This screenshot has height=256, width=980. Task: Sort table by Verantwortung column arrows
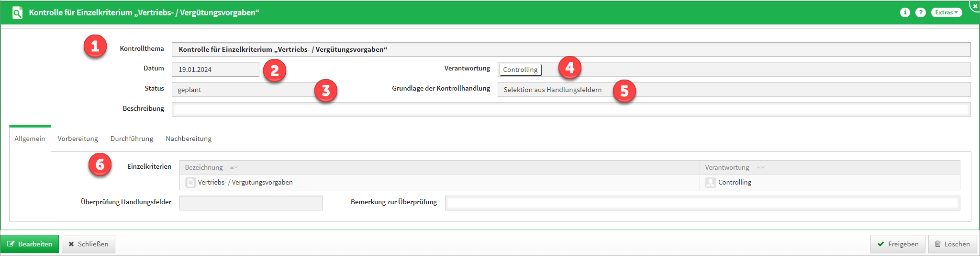760,167
